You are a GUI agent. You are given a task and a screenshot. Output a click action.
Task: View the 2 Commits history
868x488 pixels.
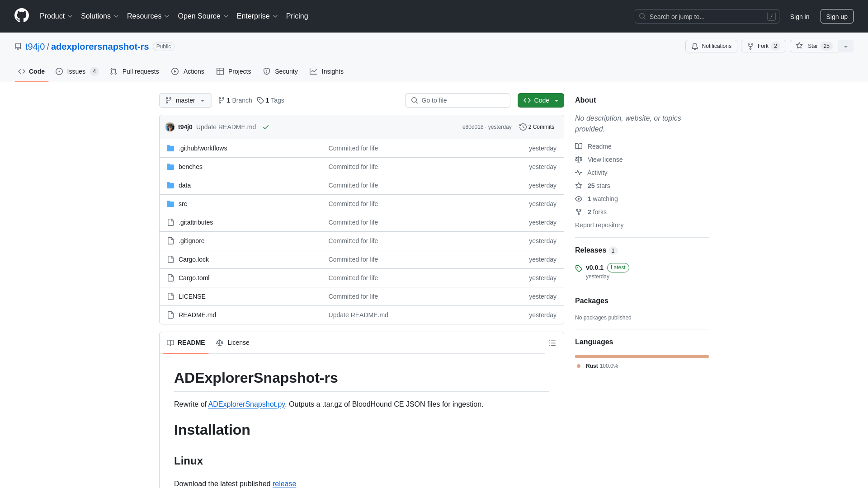pos(537,127)
